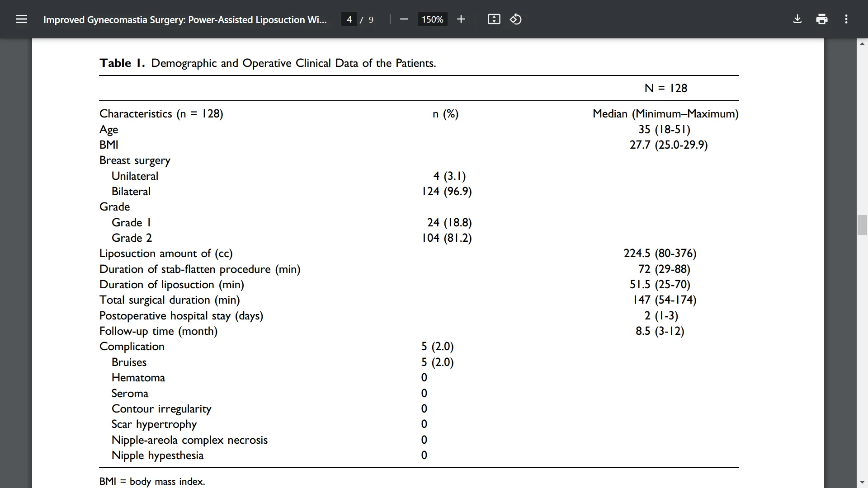Click the value '104 (81.2)'
Image resolution: width=868 pixels, height=488 pixels.
point(447,238)
